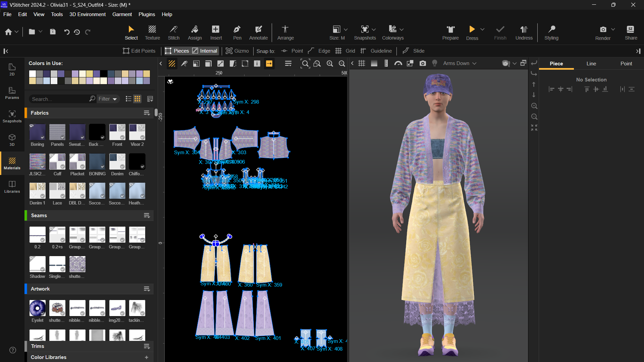Screen dimensions: 644x362
Task: Open the Snapshots panel in the left sidebar
Action: coord(12,116)
